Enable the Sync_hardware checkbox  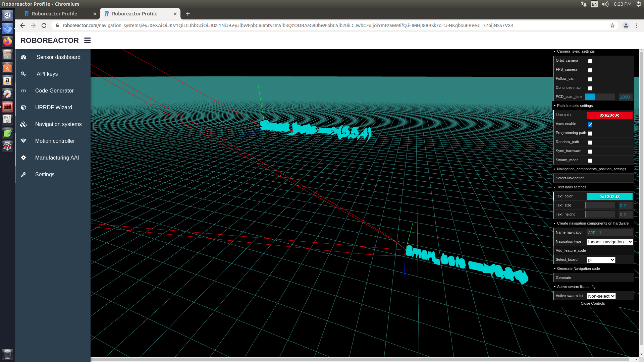point(590,152)
